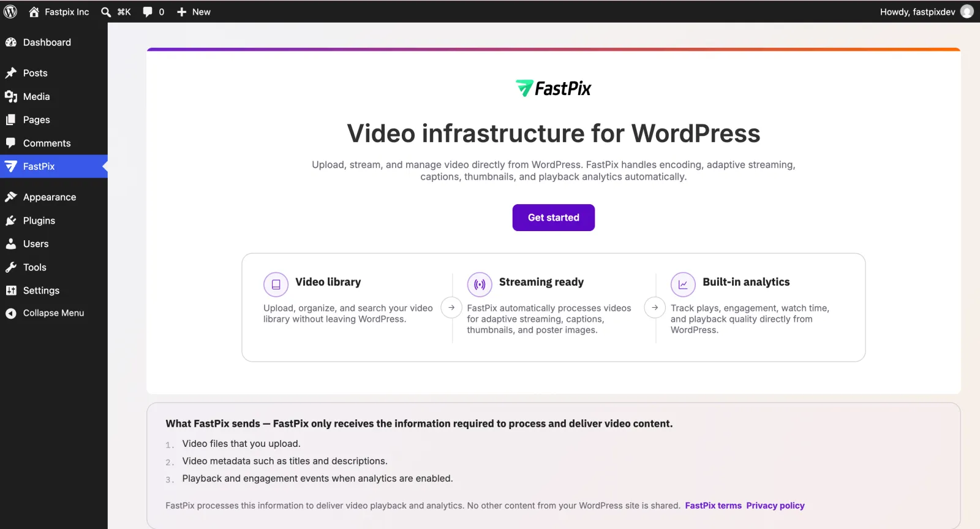Click the Media library icon
Image resolution: width=980 pixels, height=529 pixels.
pyautogui.click(x=11, y=96)
